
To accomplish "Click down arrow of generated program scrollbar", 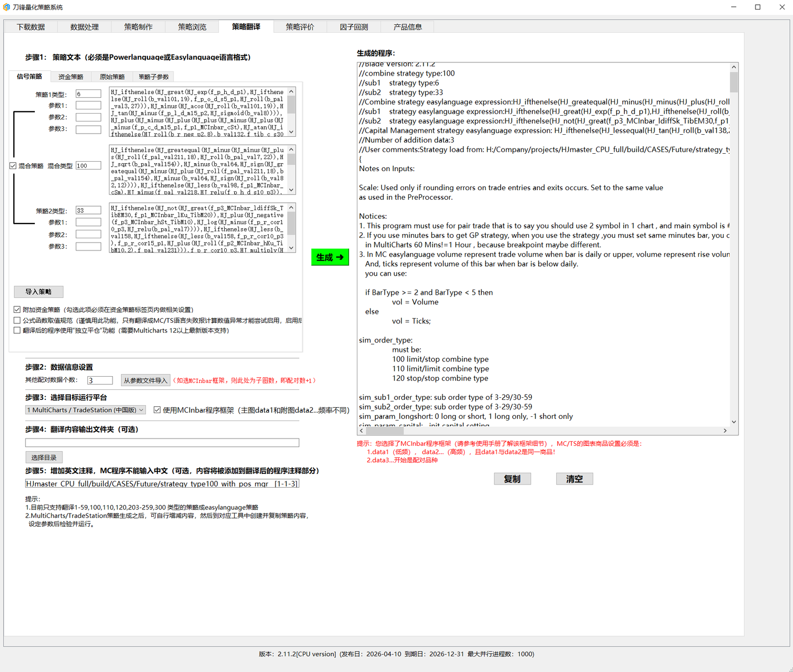I will (x=734, y=422).
